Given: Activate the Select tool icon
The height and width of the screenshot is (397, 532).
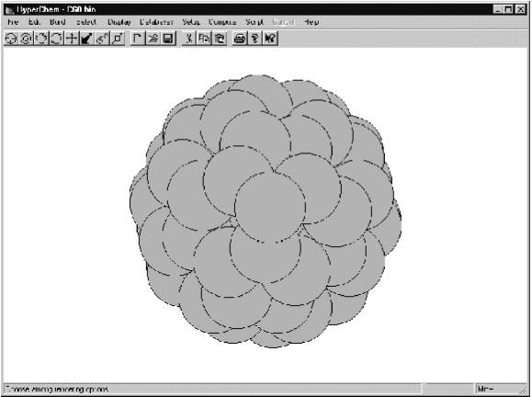Looking at the screenshot, I should click(x=26, y=39).
